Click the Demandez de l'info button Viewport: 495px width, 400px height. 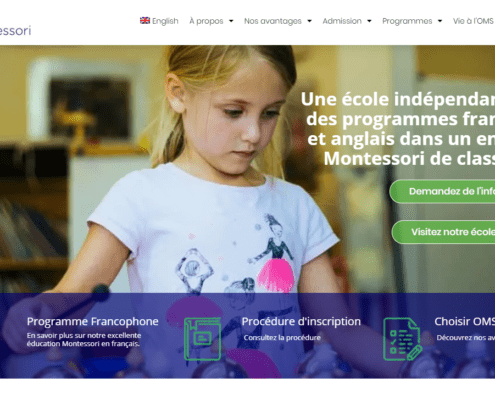pos(442,191)
